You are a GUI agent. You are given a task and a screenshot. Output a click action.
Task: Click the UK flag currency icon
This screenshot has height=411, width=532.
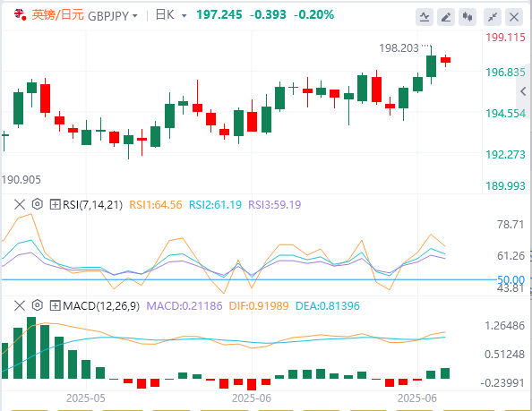click(20, 15)
